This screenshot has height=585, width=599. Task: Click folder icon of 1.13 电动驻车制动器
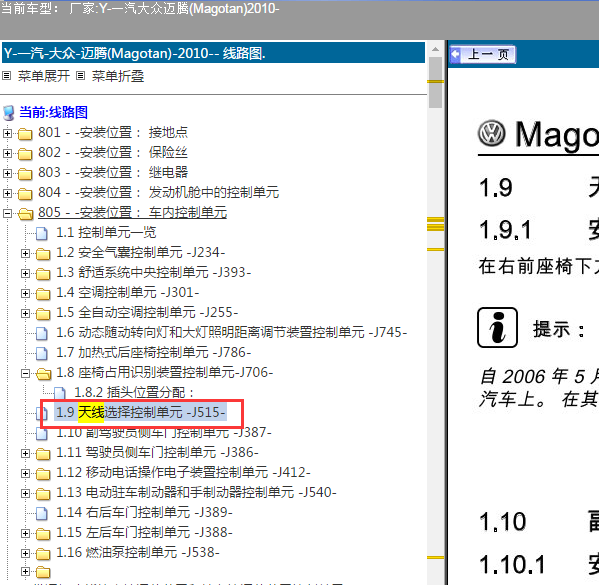pos(43,494)
